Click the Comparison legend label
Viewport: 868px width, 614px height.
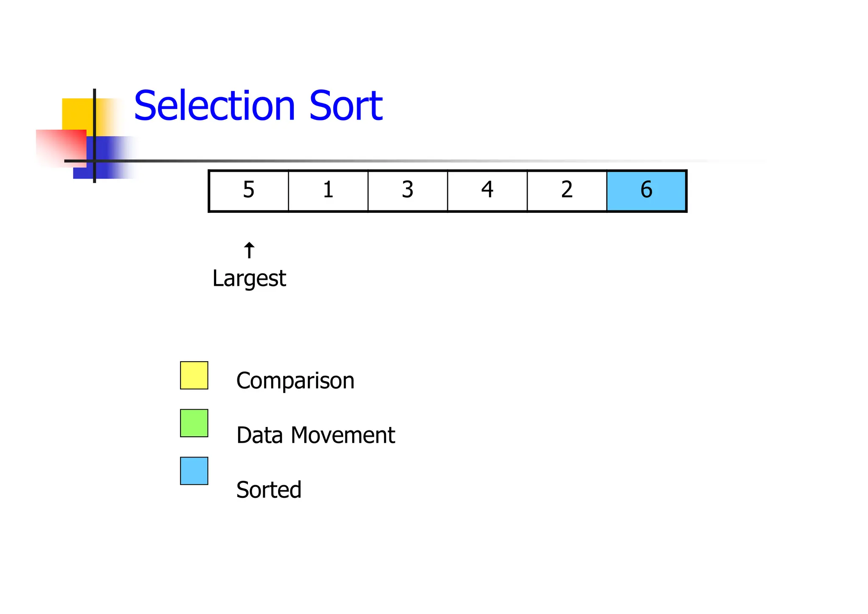(x=295, y=380)
